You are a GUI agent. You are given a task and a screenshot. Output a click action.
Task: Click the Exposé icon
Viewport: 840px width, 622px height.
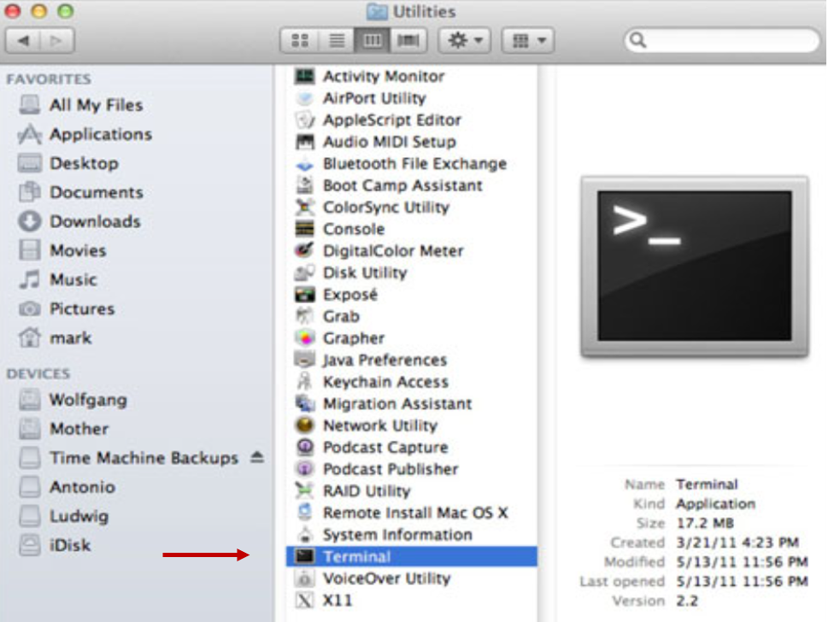click(x=305, y=294)
